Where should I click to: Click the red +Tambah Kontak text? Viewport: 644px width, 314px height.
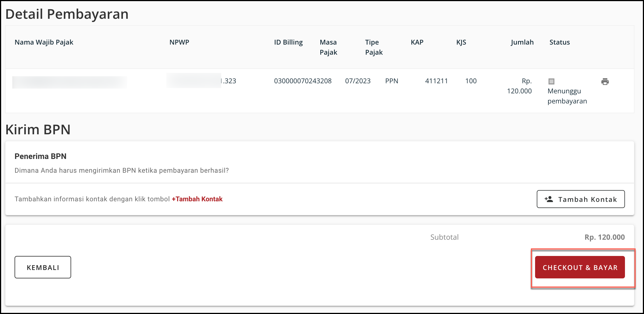197,199
